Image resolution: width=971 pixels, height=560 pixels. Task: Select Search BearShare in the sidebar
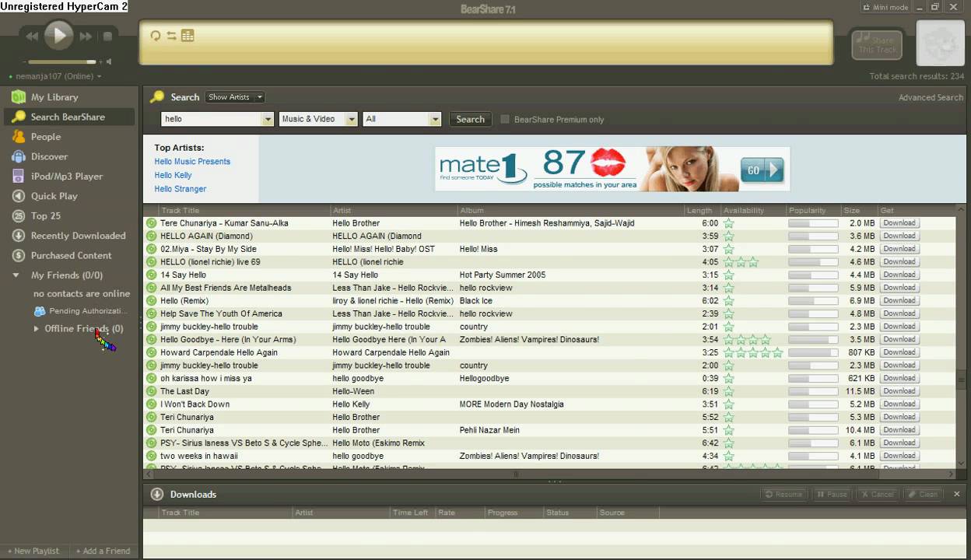pyautogui.click(x=68, y=117)
